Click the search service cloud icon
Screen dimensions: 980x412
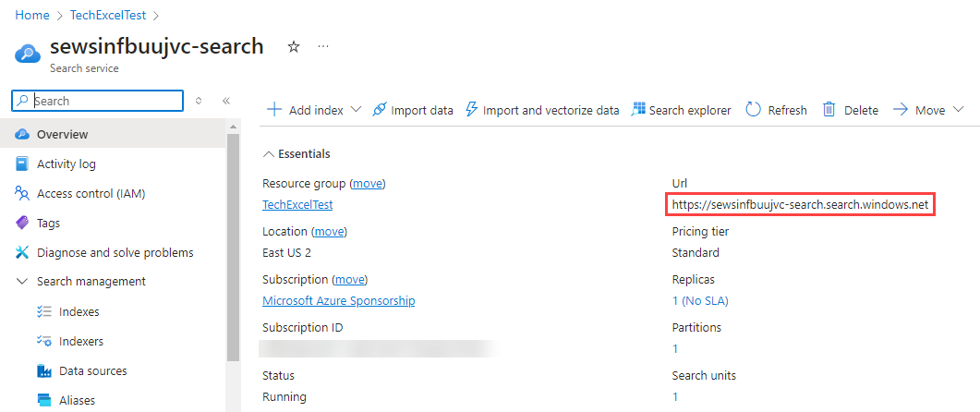tap(27, 55)
